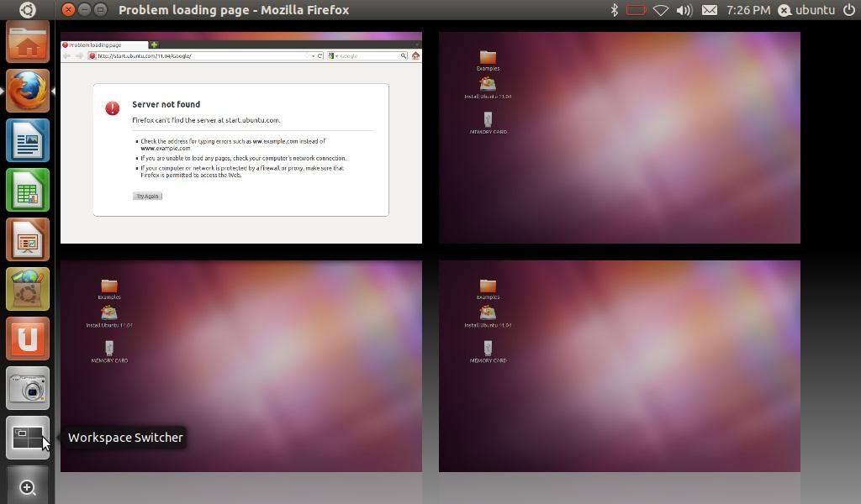
Task: Click the Ubuntu logo dash button
Action: pyautogui.click(x=27, y=10)
